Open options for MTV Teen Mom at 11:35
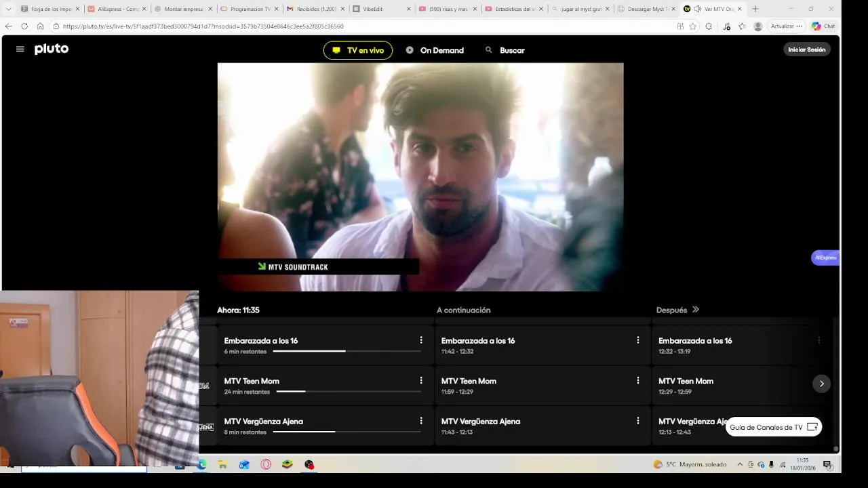868x488 pixels. point(421,380)
